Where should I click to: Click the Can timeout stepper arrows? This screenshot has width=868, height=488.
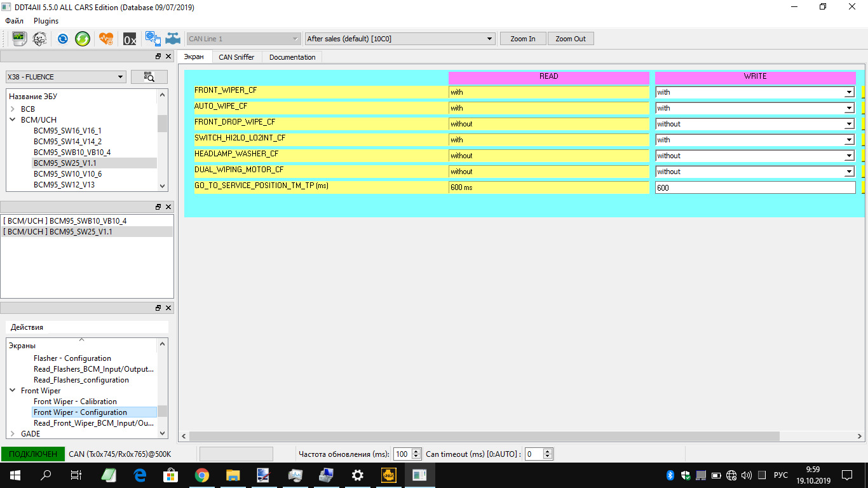[548, 454]
